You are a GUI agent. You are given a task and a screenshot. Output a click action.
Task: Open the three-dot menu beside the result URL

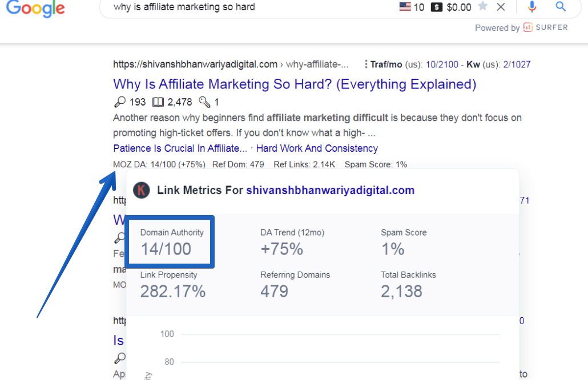(x=365, y=64)
